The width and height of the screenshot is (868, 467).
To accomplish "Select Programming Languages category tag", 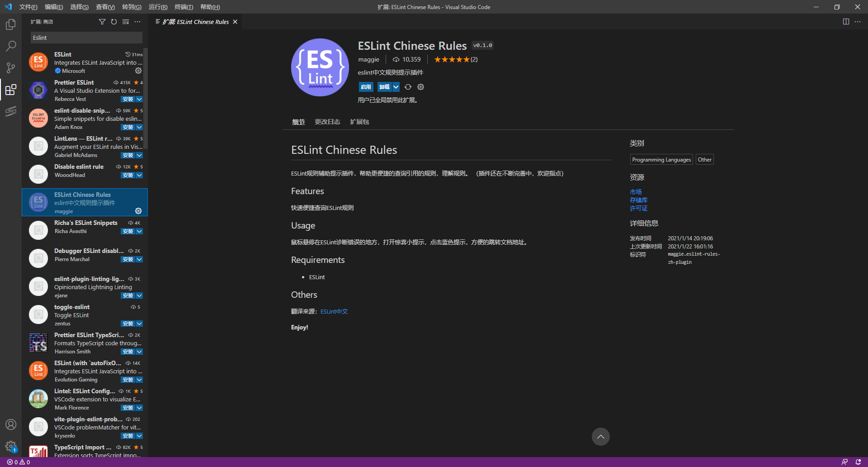I will tap(661, 160).
